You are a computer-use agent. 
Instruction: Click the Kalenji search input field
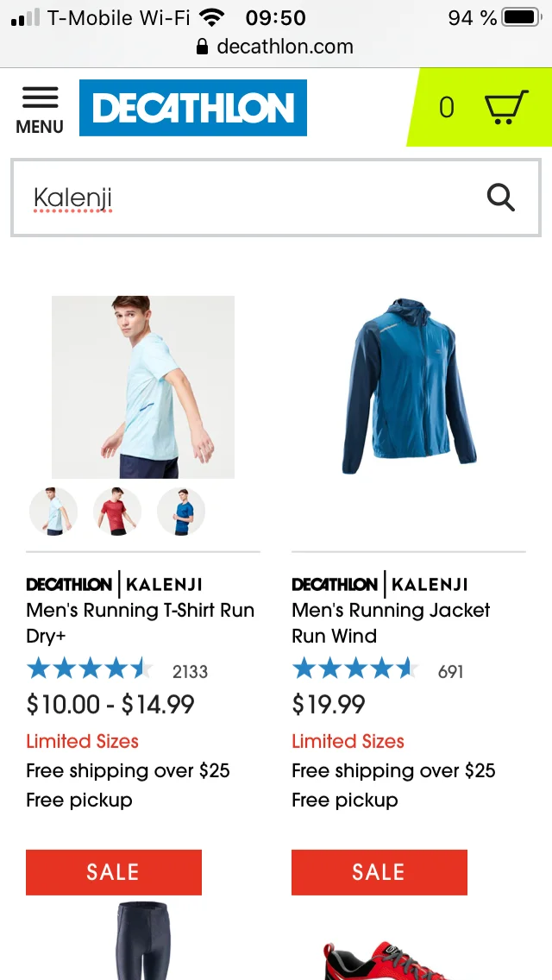[276, 198]
